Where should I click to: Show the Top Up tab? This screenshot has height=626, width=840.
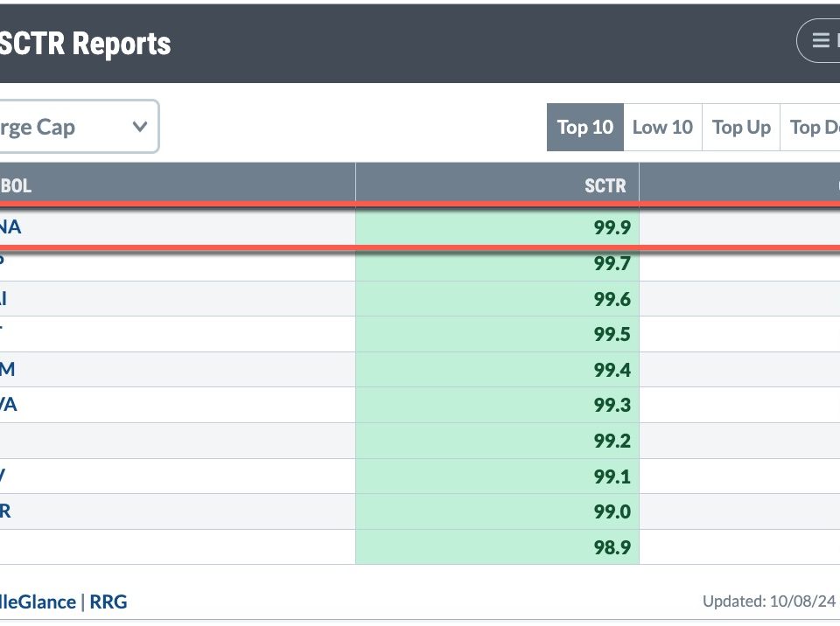pos(741,128)
